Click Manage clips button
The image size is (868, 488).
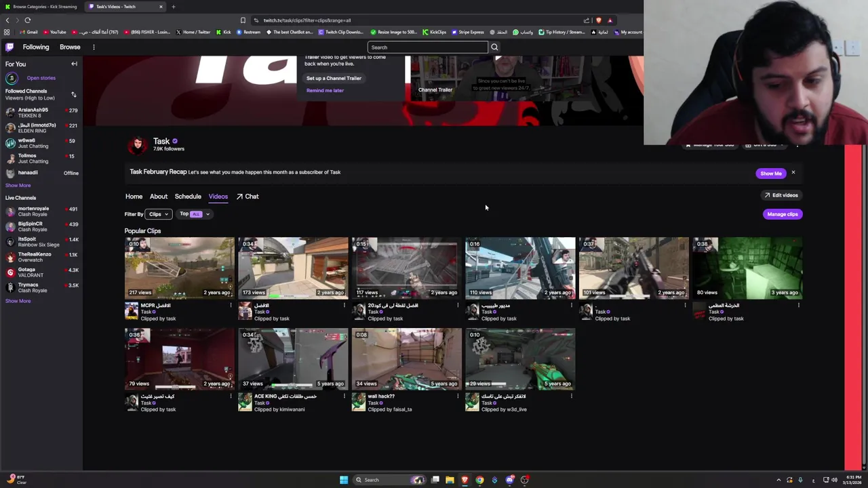(x=783, y=214)
